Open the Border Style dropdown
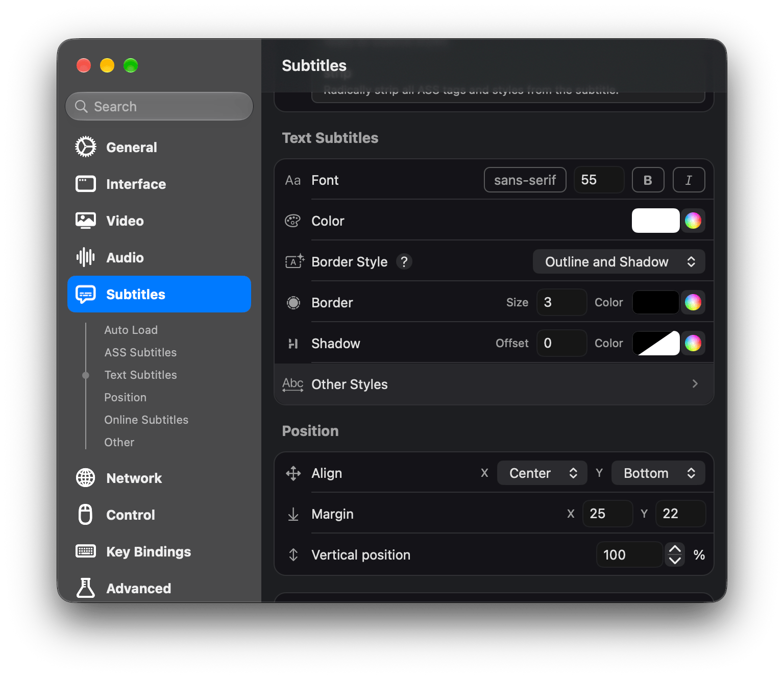This screenshot has width=784, height=678. click(x=619, y=261)
